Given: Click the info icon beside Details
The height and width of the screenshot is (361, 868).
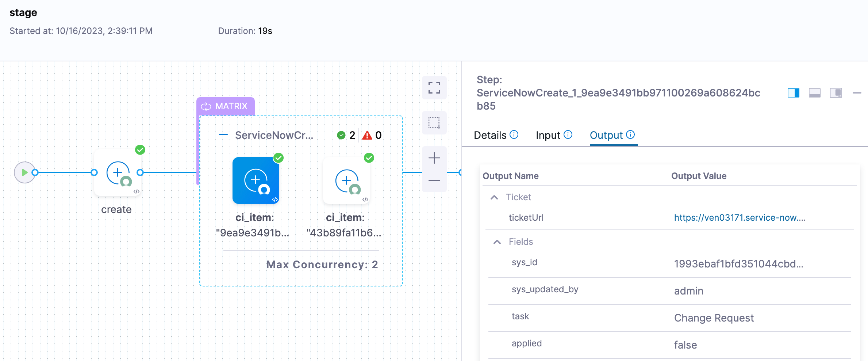Looking at the screenshot, I should point(514,135).
